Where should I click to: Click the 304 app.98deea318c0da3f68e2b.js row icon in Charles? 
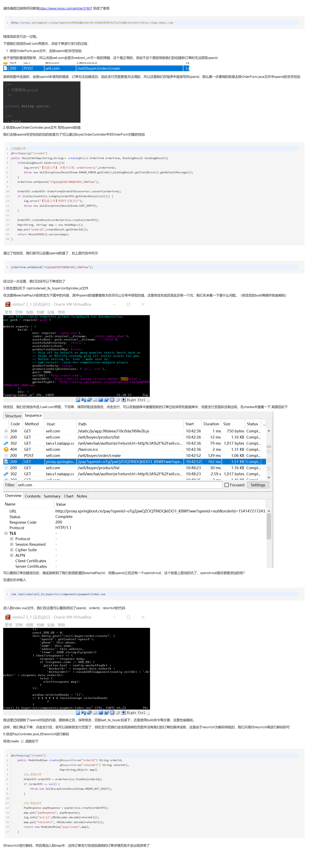click(6, 431)
